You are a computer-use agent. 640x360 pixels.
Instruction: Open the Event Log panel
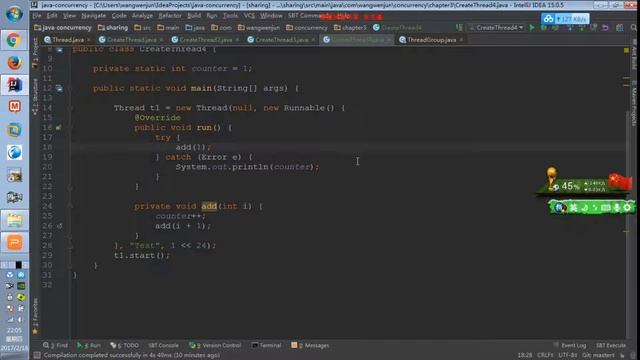570,345
